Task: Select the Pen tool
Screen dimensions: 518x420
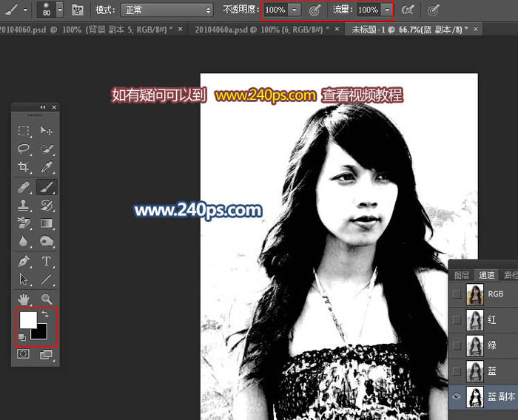Action: pos(24,261)
